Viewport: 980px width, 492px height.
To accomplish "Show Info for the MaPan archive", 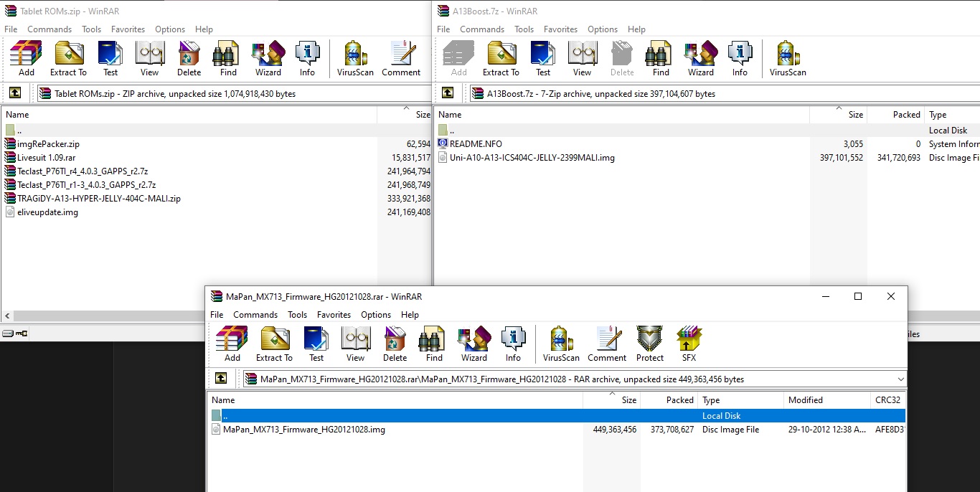I will 513,344.
